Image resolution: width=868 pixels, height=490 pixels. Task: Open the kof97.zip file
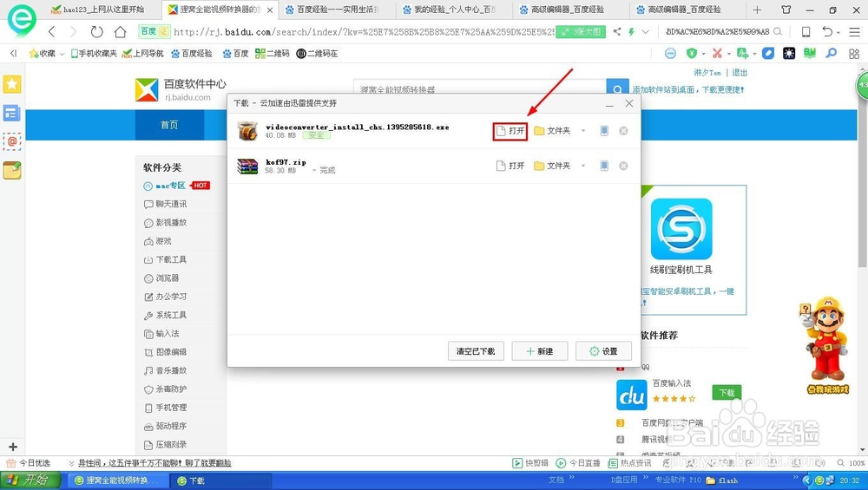(510, 166)
